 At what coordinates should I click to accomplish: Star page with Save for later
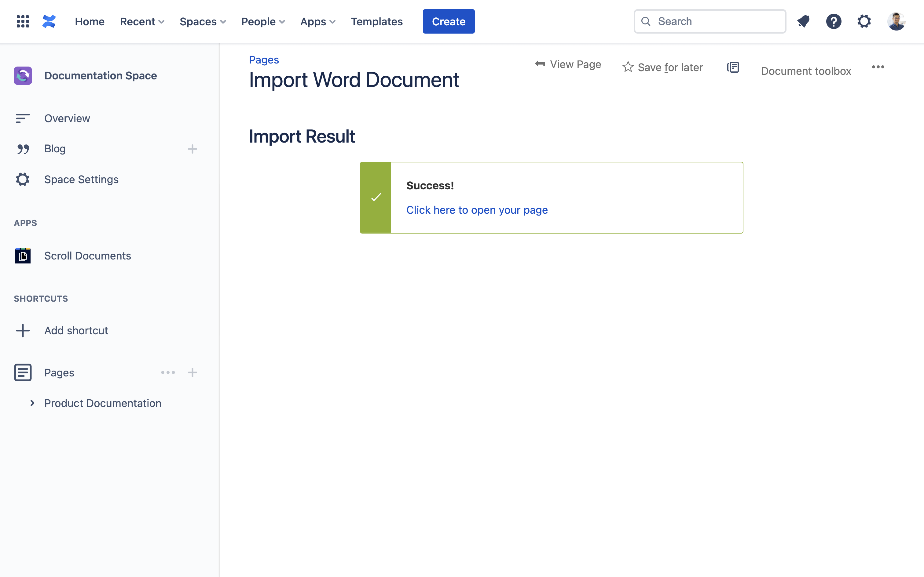click(x=663, y=67)
